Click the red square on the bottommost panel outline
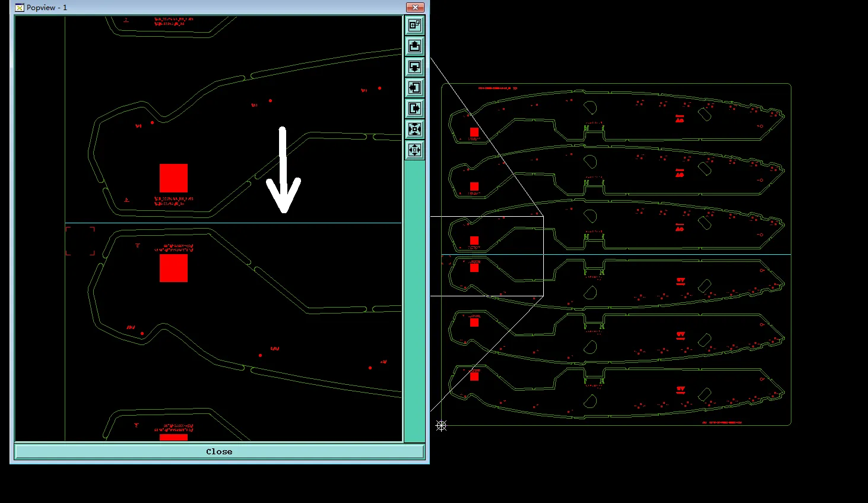 tap(474, 376)
